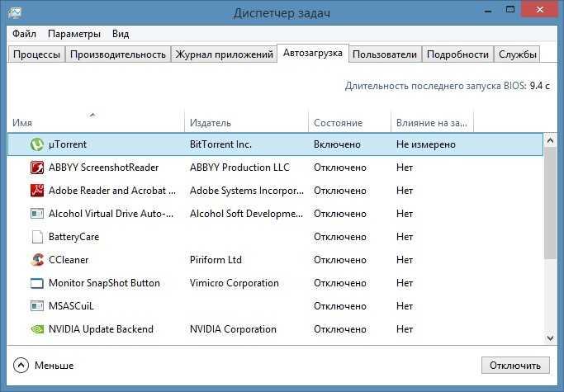
Task: Select the BatteryCare entry
Action: click(73, 237)
